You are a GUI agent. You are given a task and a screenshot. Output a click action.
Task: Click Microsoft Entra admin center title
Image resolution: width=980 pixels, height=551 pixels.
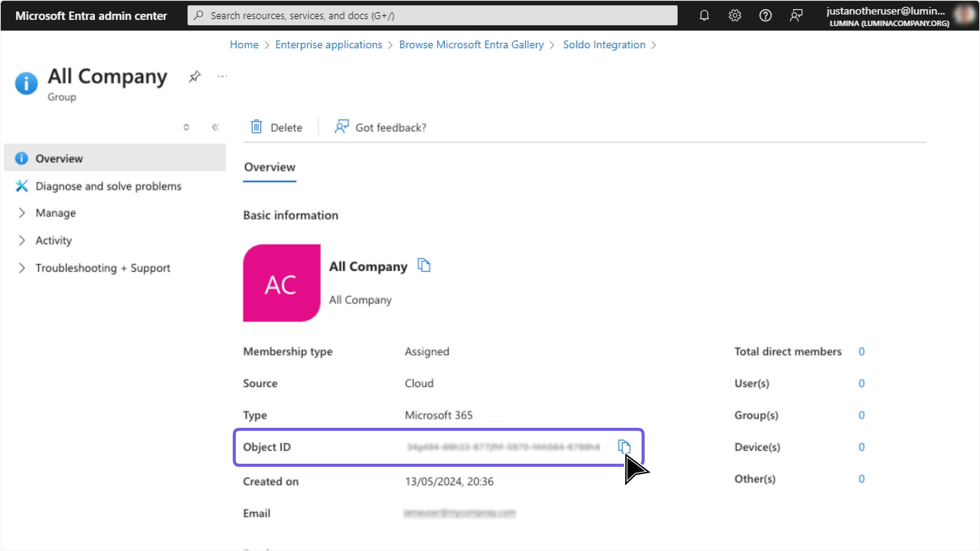tap(91, 16)
